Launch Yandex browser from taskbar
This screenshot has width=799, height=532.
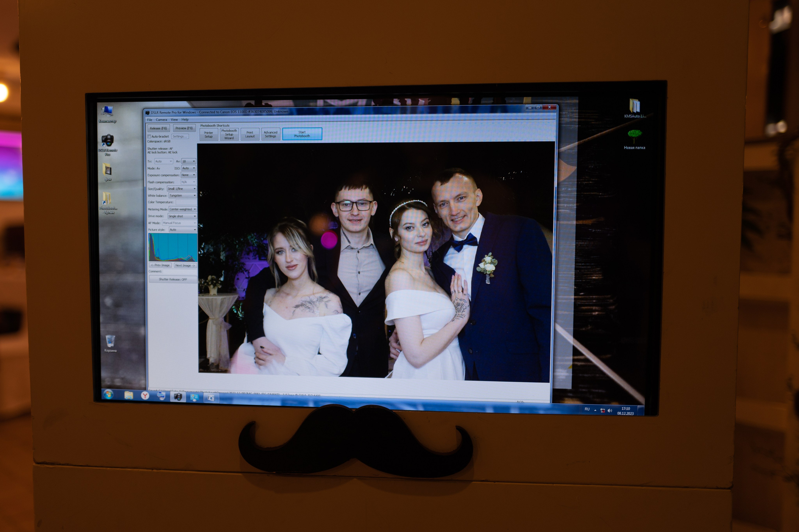[x=145, y=396]
